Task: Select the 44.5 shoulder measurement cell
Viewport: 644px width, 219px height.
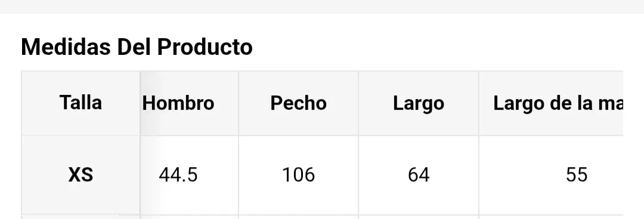Action: tap(190, 175)
